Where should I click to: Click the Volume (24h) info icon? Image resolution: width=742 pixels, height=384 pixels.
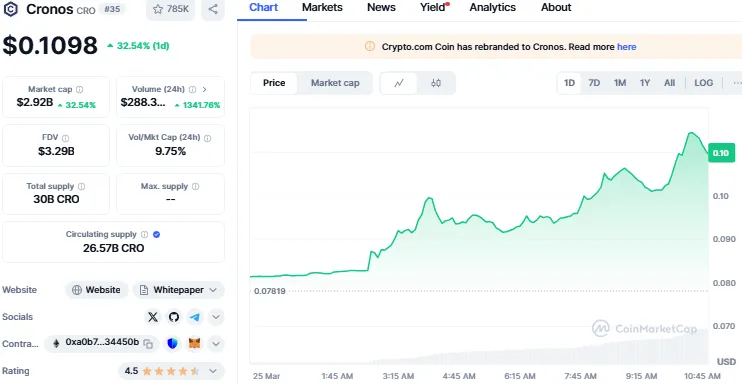[x=193, y=89]
